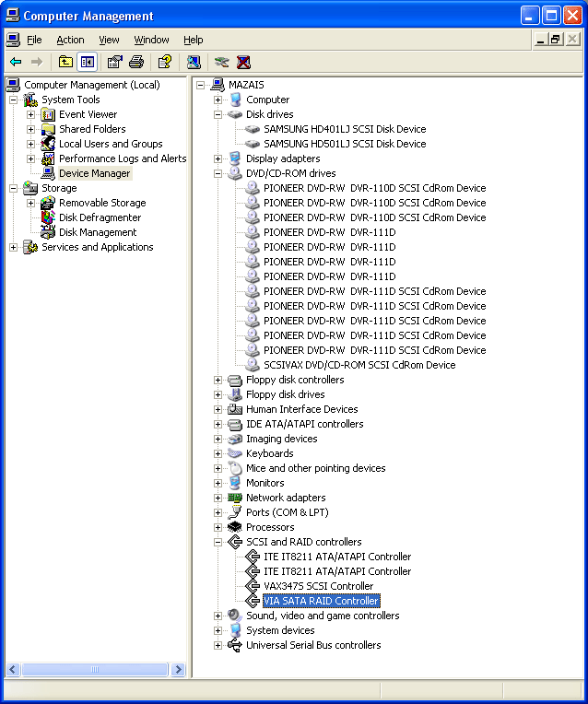Restore the inner MMC child window
The image size is (588, 704).
click(556, 40)
